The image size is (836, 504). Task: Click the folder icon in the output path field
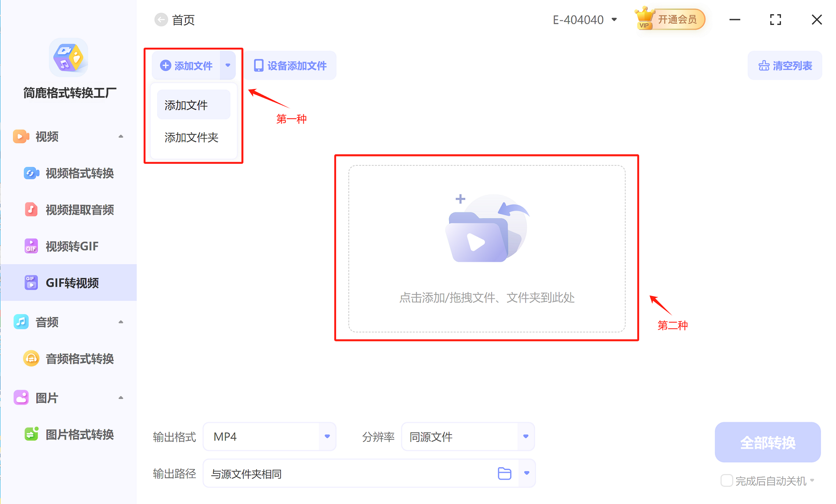[504, 473]
